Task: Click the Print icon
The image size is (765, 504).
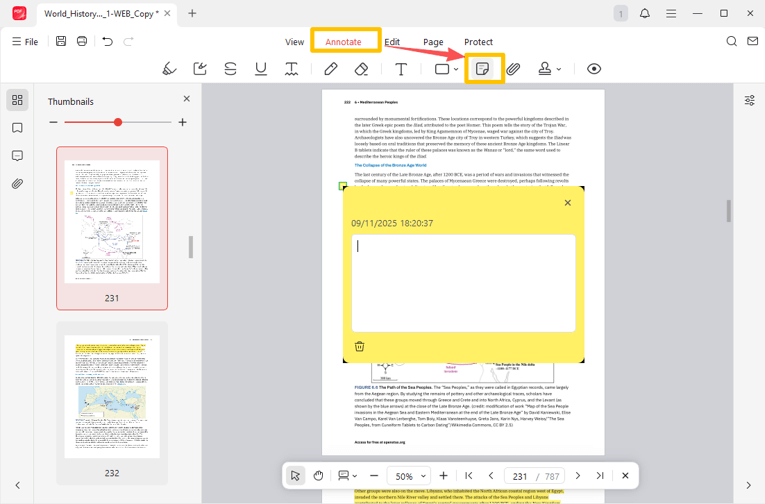Action: click(x=82, y=41)
